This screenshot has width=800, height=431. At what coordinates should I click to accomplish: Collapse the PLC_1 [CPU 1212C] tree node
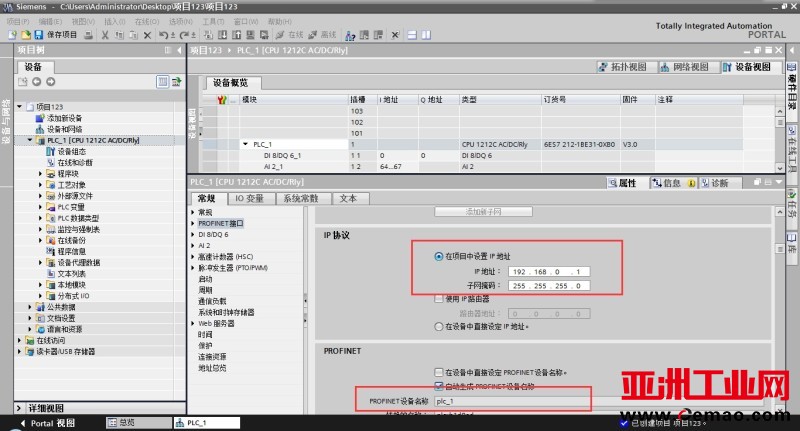tap(30, 140)
